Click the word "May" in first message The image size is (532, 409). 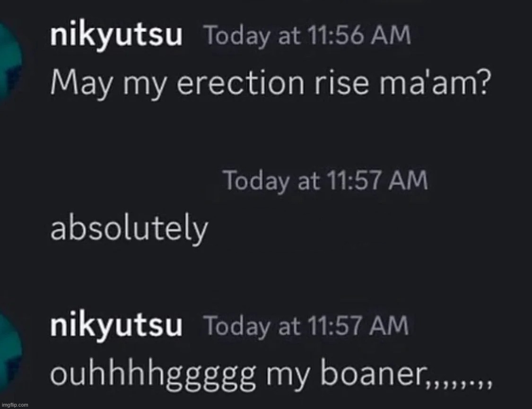(81, 84)
